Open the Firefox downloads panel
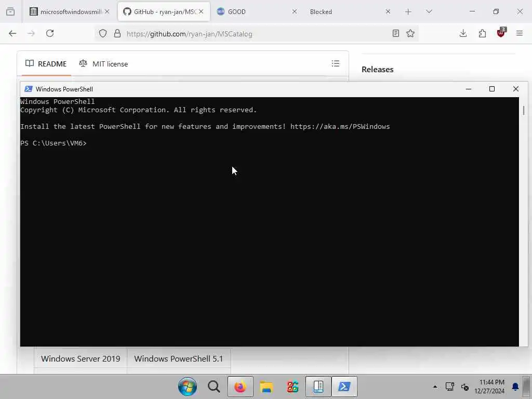The height and width of the screenshot is (399, 532). coord(463,33)
